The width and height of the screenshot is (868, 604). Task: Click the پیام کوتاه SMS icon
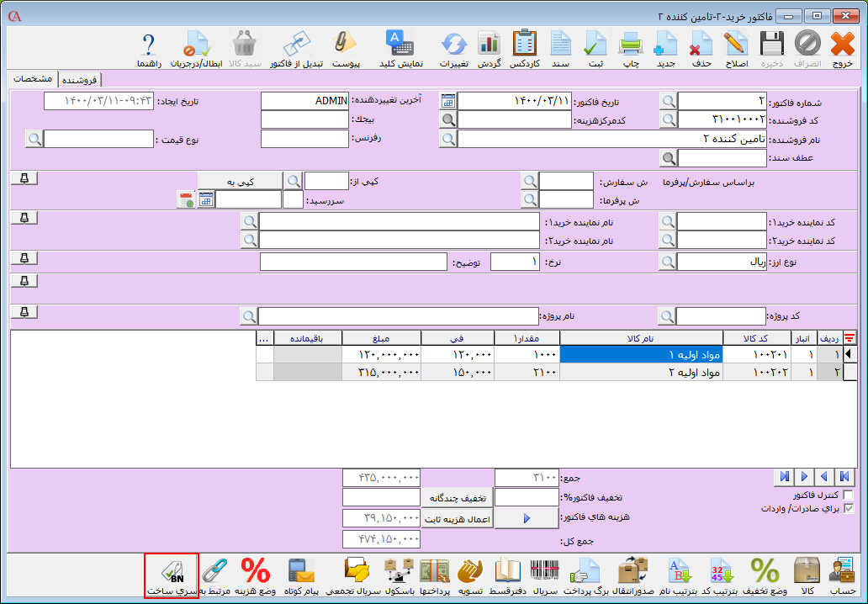coord(302,575)
